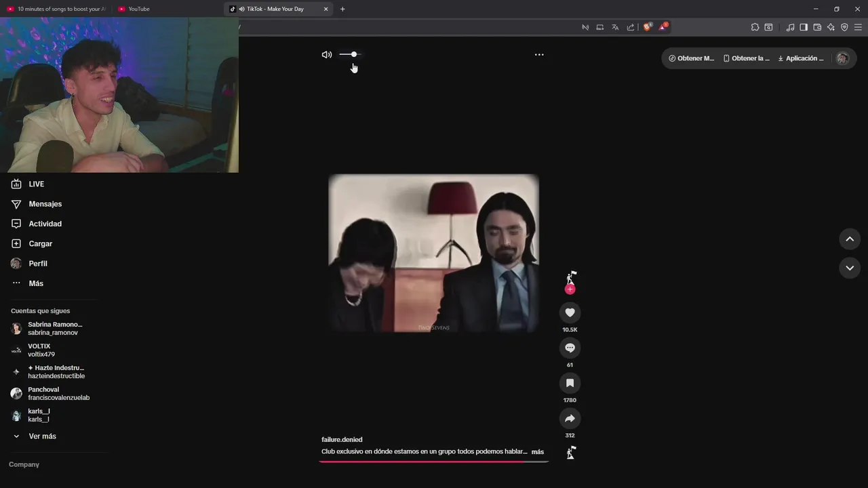This screenshot has height=488, width=868.
Task: Open Sabrina Ramonov followed account
Action: 54,329
